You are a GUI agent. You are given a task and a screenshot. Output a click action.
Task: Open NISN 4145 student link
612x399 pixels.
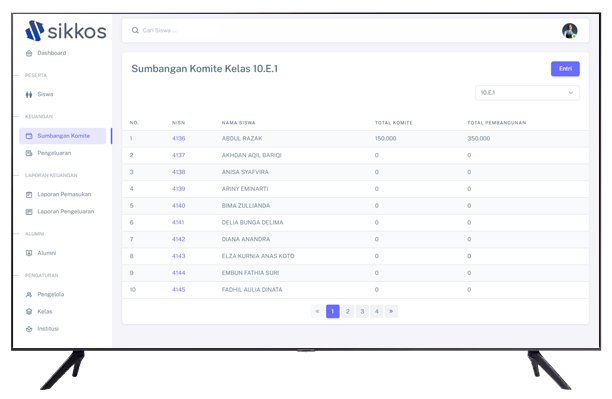(178, 289)
